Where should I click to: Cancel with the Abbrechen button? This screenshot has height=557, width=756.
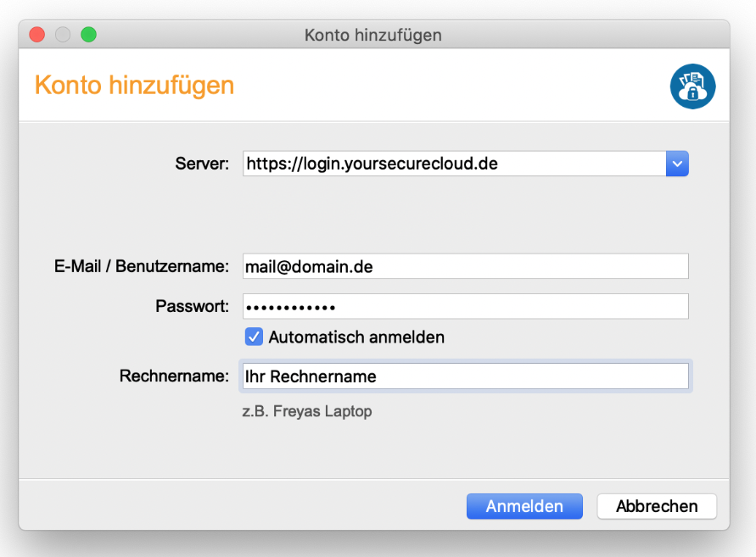[657, 506]
